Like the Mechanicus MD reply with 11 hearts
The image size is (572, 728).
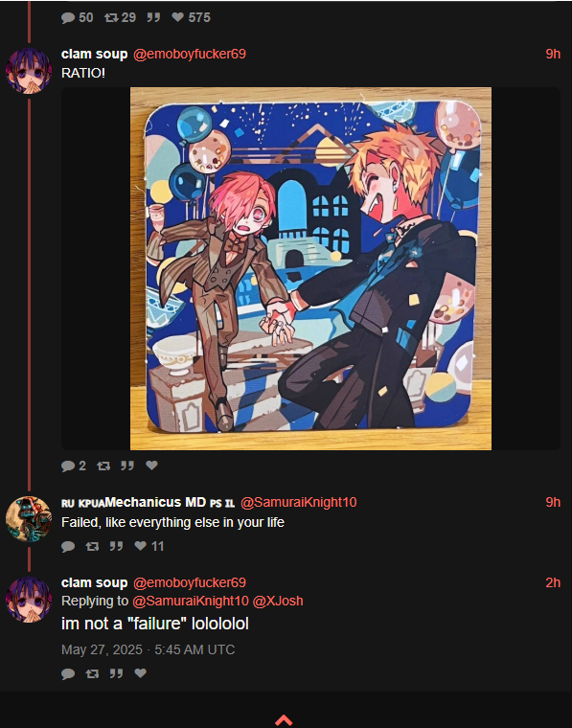141,546
